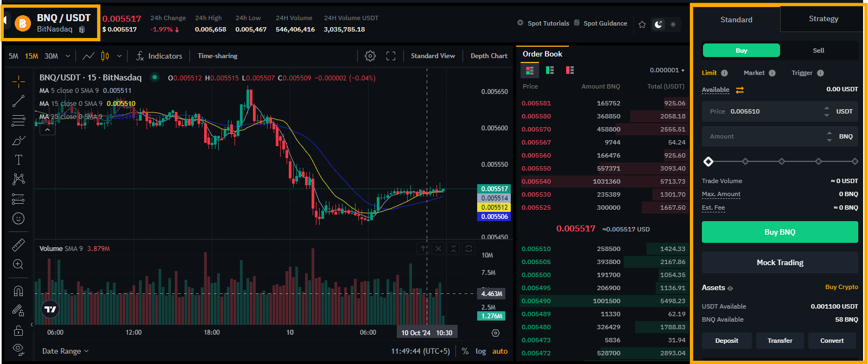Viewport: 868px width, 364px height.
Task: Switch to the Strategy tab
Action: click(x=823, y=19)
